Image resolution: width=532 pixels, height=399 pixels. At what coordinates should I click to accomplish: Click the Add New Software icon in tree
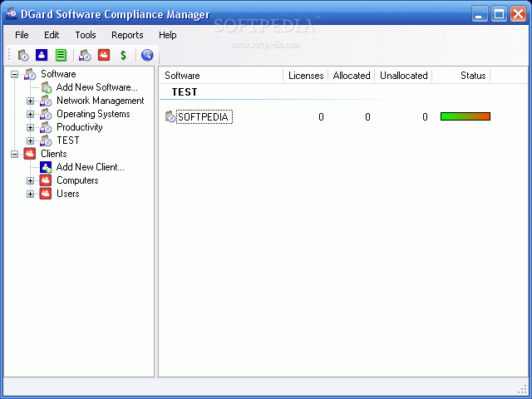point(47,87)
